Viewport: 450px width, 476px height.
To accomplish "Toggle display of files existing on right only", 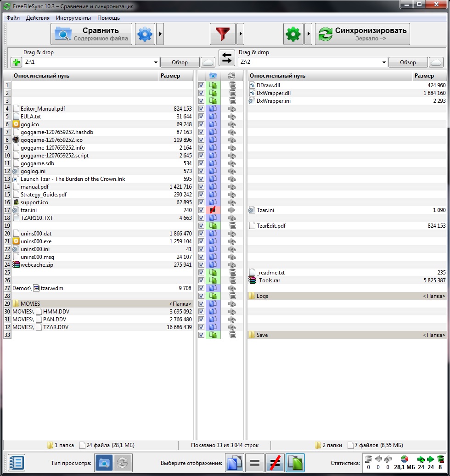I will pos(295,463).
